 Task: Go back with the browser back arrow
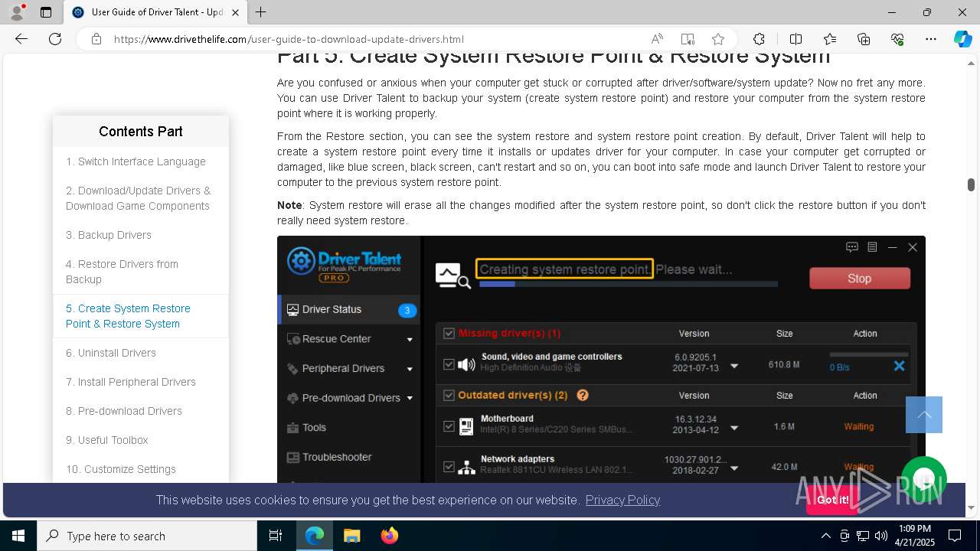click(x=21, y=39)
